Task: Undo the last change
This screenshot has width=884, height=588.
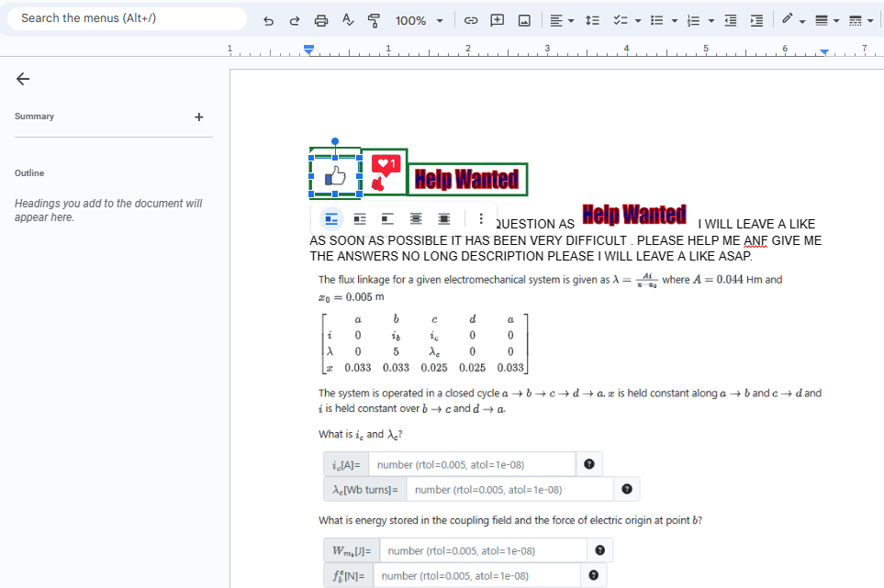Action: [269, 21]
